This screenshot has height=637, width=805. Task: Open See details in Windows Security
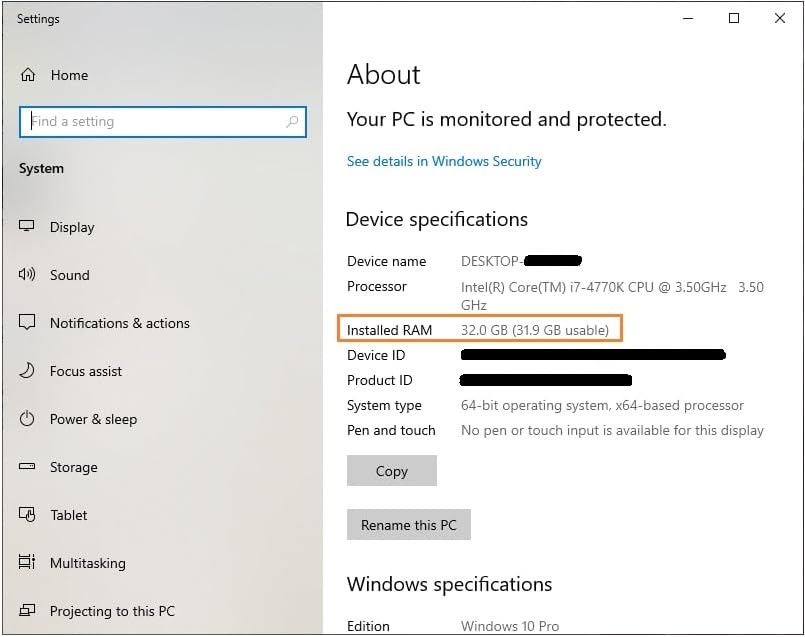tap(444, 161)
